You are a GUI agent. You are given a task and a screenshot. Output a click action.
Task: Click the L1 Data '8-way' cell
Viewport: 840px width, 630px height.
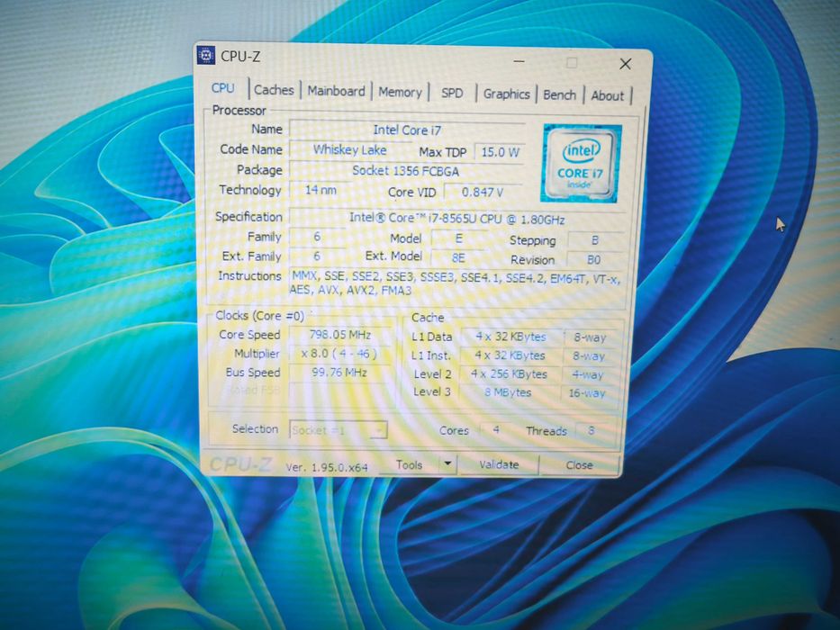point(590,337)
